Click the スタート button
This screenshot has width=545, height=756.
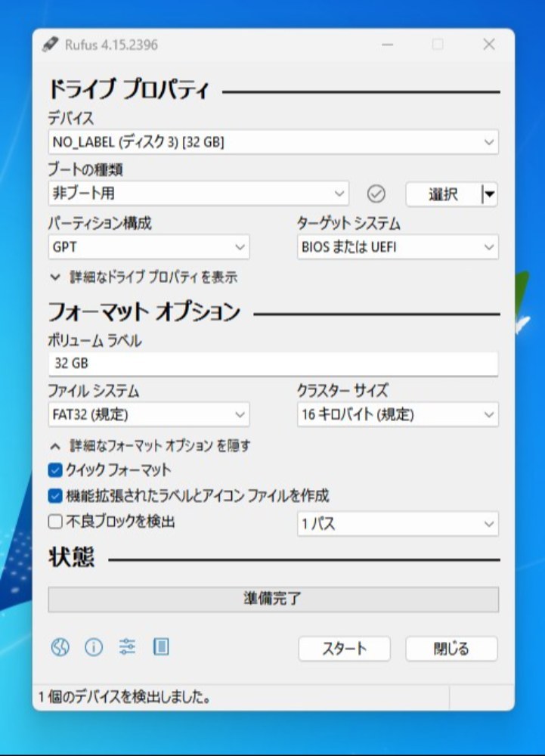pyautogui.click(x=344, y=649)
